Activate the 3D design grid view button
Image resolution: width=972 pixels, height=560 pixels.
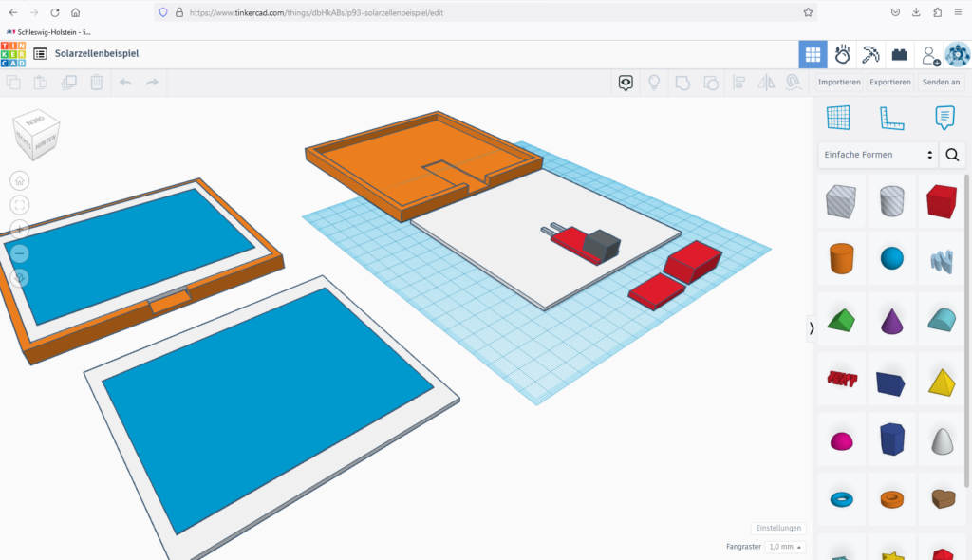pyautogui.click(x=813, y=54)
